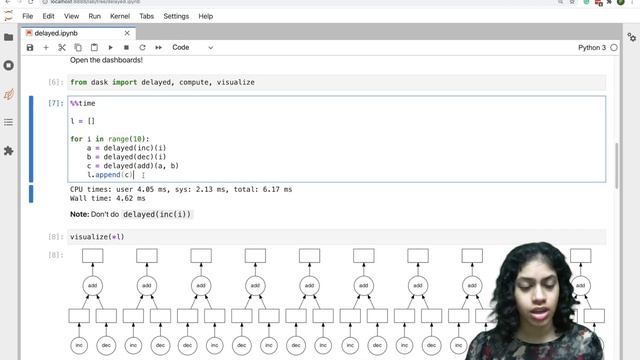Image resolution: width=640 pixels, height=360 pixels.
Task: Click the notebook vertical scrollbar thumb
Action: 617,165
